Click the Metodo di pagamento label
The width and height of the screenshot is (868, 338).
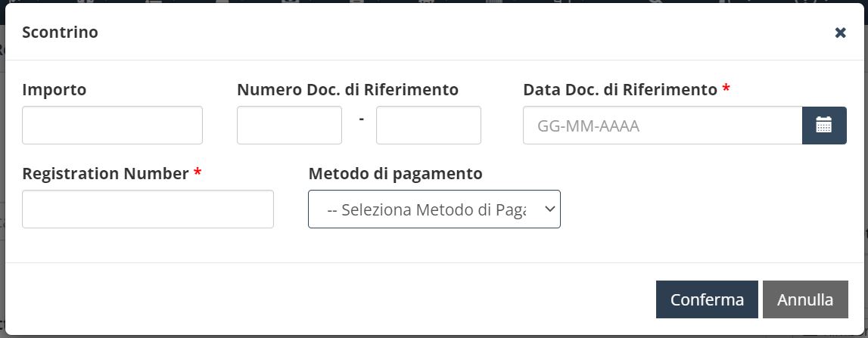[x=395, y=174]
